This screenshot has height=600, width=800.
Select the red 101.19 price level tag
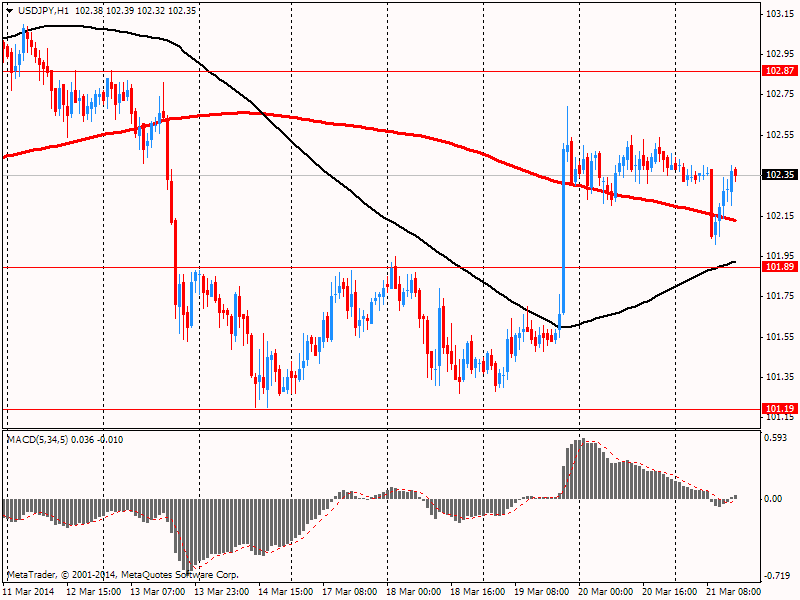[780, 409]
